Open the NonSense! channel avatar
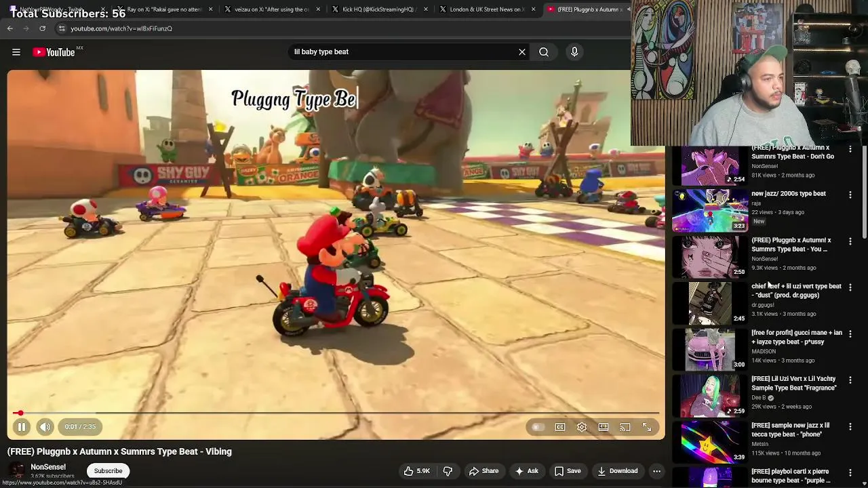This screenshot has height=488, width=868. pyautogui.click(x=16, y=471)
